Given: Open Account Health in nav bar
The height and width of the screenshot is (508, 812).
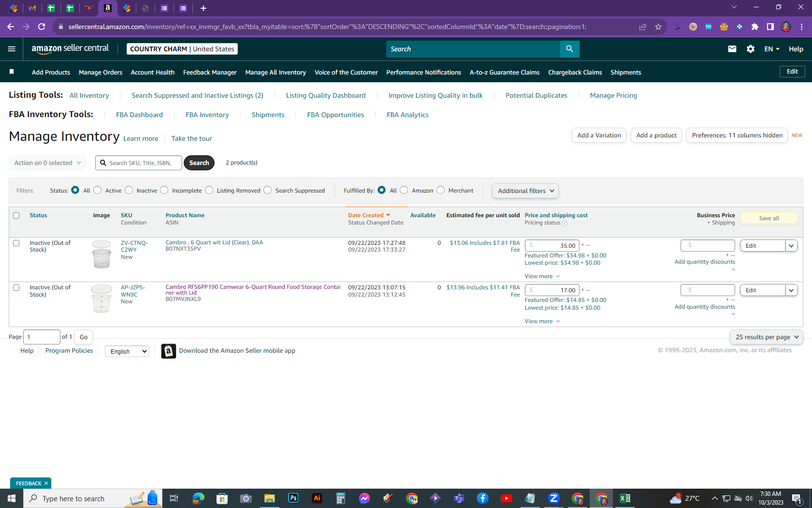Looking at the screenshot, I should point(153,72).
